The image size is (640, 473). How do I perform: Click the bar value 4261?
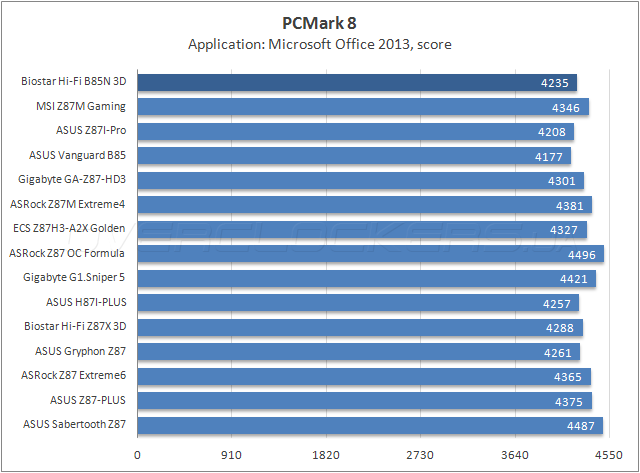tap(558, 353)
